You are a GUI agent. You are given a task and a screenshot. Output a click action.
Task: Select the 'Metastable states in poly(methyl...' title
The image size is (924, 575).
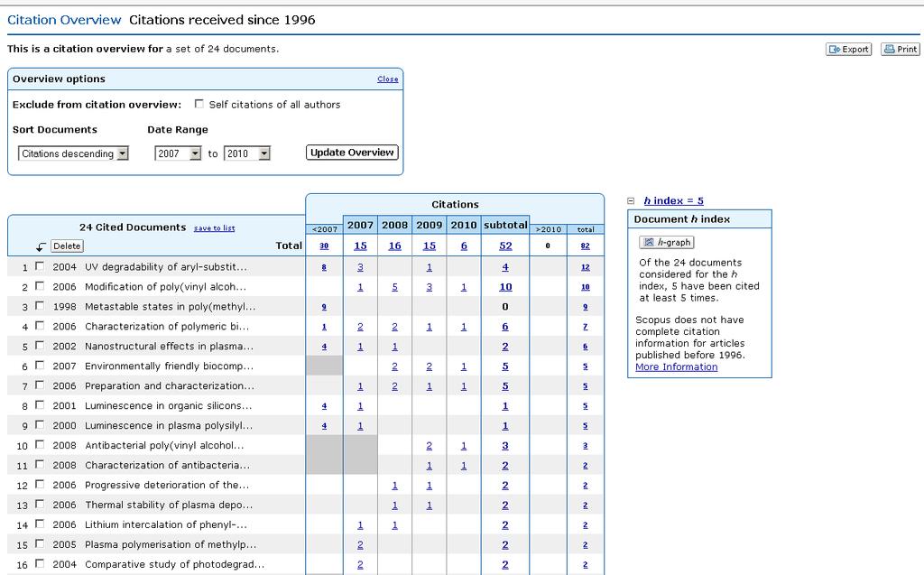click(171, 307)
